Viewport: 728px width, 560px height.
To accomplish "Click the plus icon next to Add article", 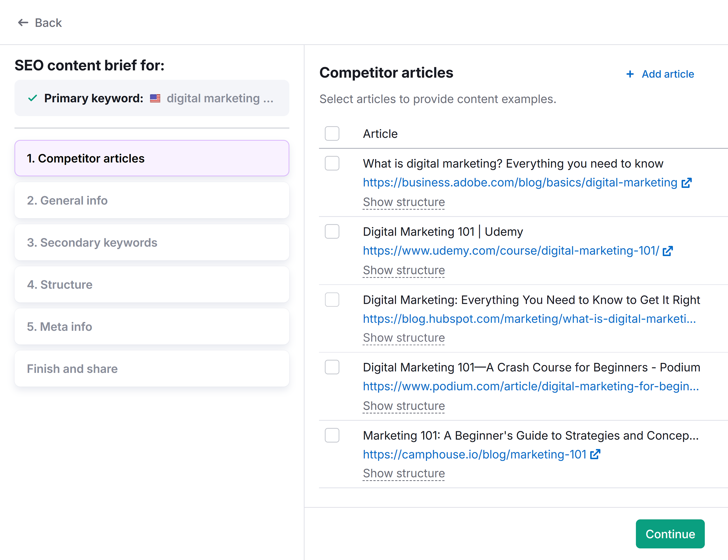I will [x=630, y=74].
